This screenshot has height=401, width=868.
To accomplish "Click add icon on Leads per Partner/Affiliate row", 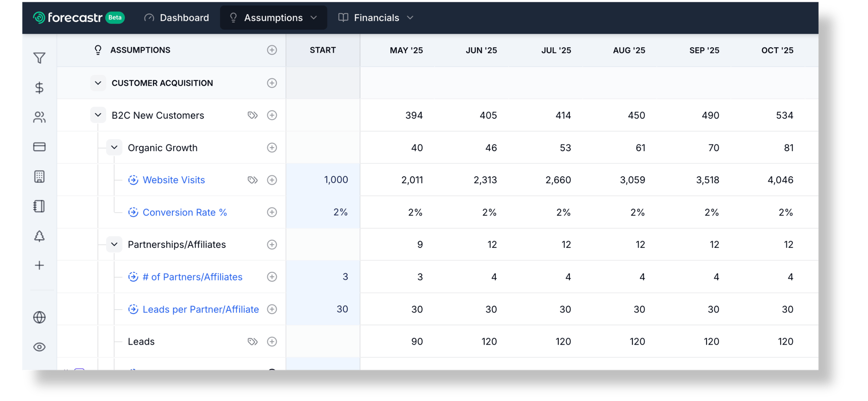I will [272, 309].
